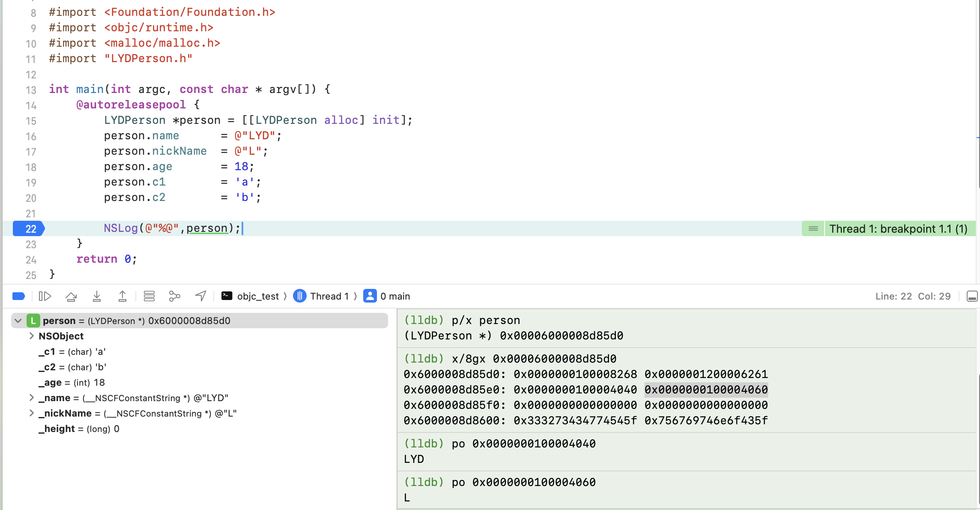The image size is (980, 510).
Task: Click the Step Over icon
Action: coord(71,296)
